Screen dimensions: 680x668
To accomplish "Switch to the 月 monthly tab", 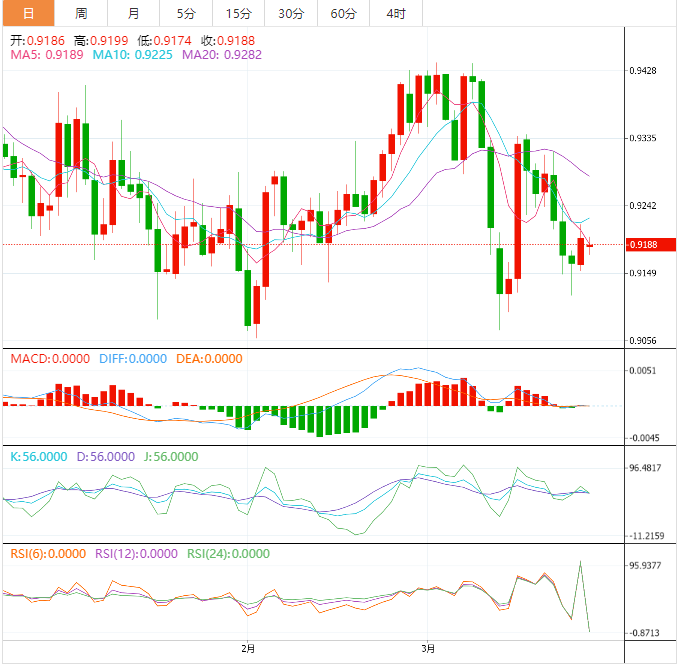I will coord(134,13).
